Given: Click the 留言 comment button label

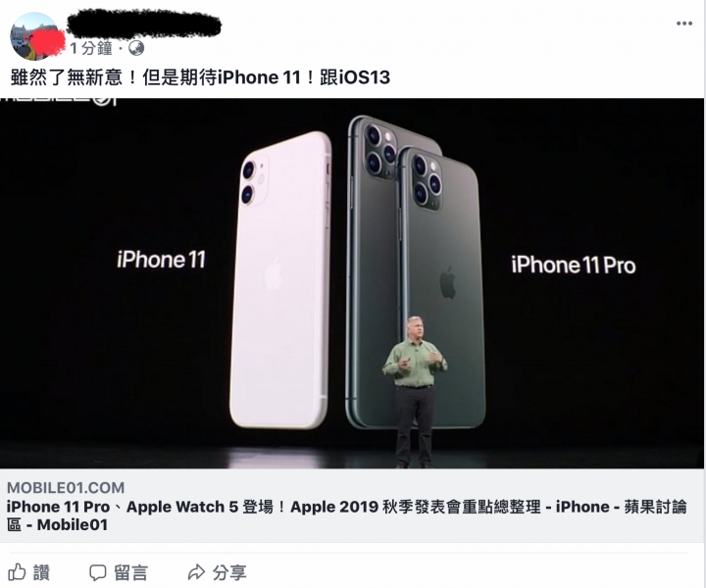Looking at the screenshot, I should pyautogui.click(x=130, y=572).
